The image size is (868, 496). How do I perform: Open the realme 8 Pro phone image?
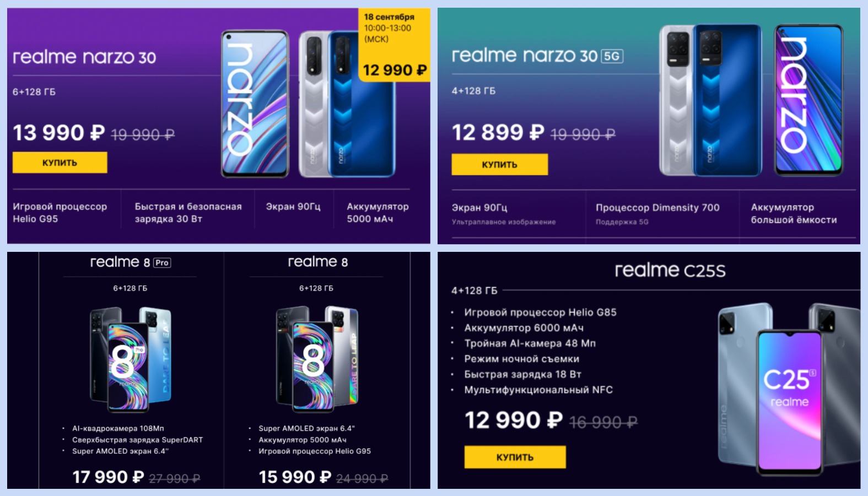(x=131, y=359)
